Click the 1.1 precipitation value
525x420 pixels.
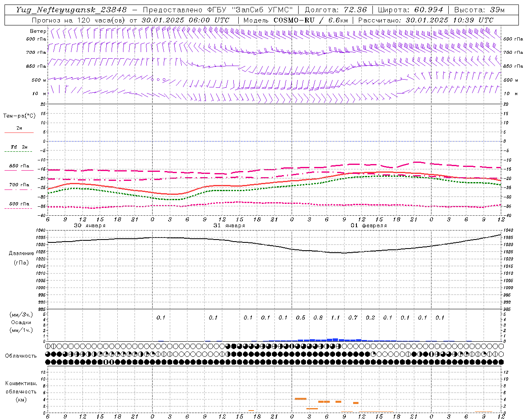pos(336,317)
